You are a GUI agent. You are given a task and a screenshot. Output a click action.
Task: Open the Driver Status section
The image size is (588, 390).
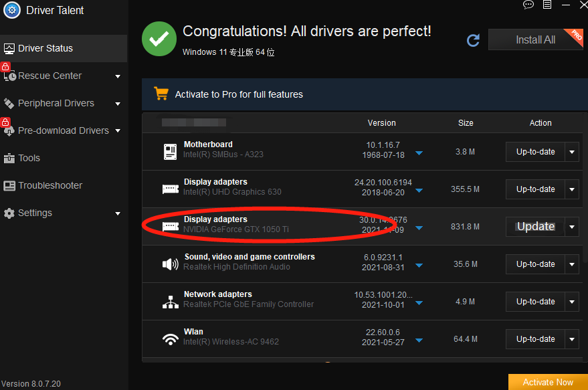pyautogui.click(x=64, y=48)
